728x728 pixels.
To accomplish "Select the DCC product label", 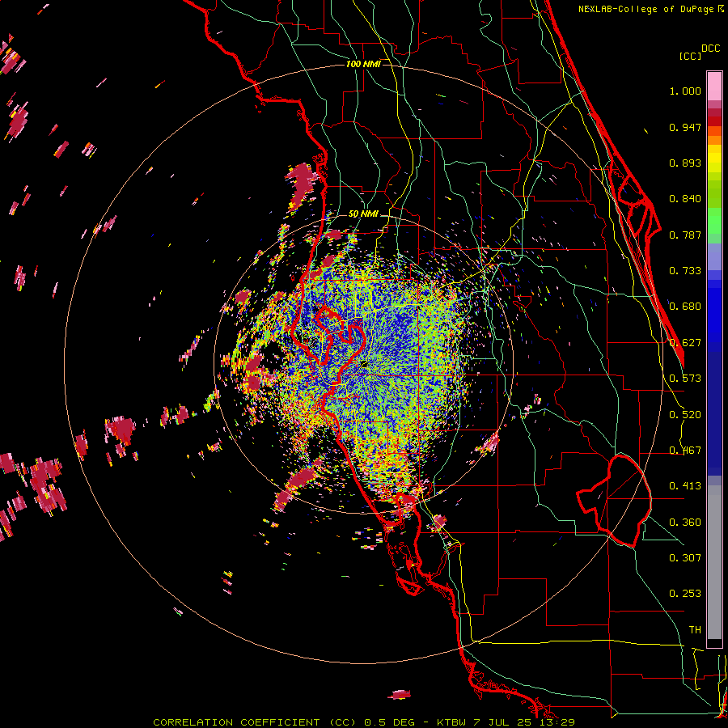I will (x=710, y=49).
